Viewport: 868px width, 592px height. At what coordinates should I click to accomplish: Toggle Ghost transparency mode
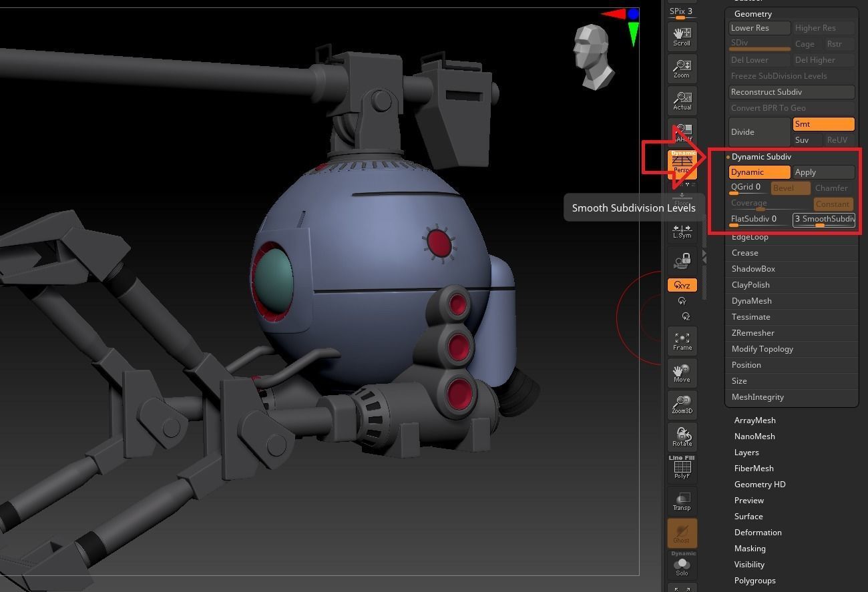(x=682, y=532)
